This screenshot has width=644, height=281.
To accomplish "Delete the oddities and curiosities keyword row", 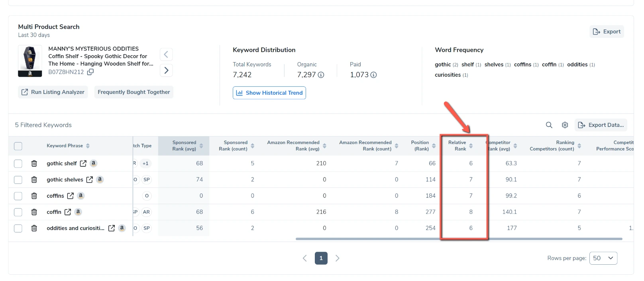I will coord(34,228).
